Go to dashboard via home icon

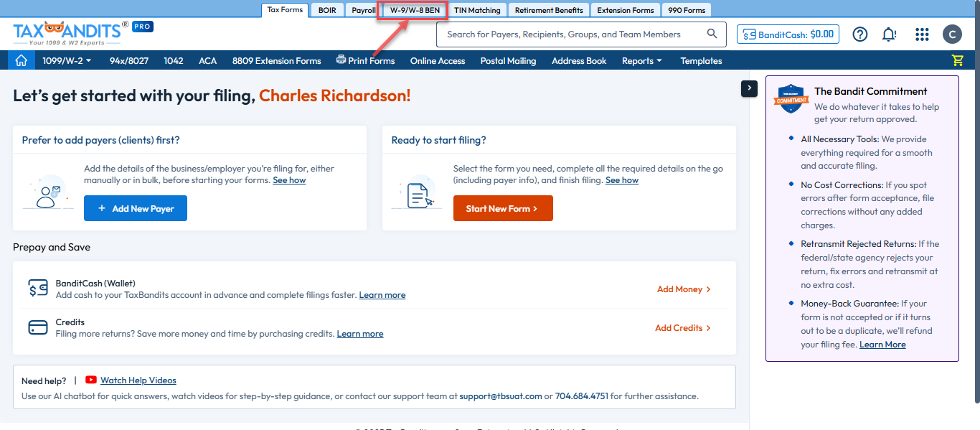tap(21, 60)
